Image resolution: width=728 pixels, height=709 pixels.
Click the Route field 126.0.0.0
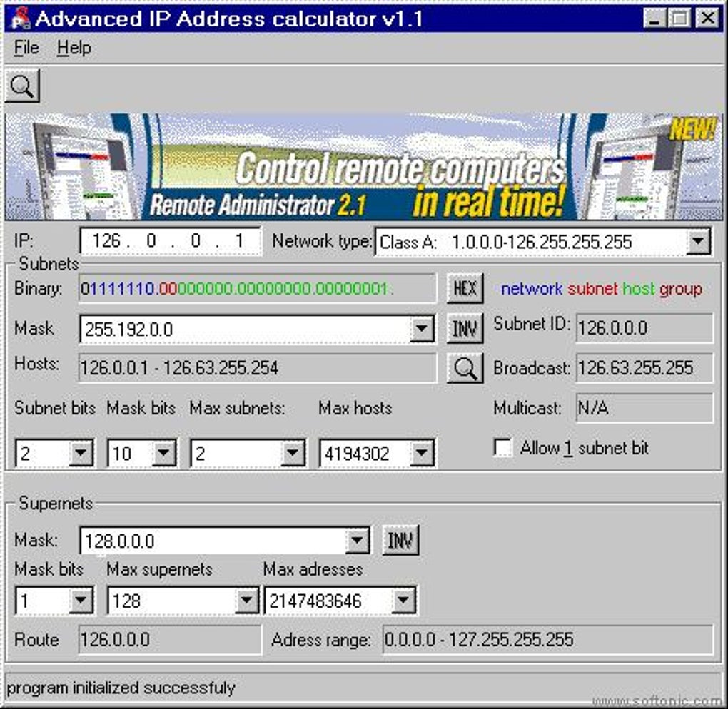[170, 640]
